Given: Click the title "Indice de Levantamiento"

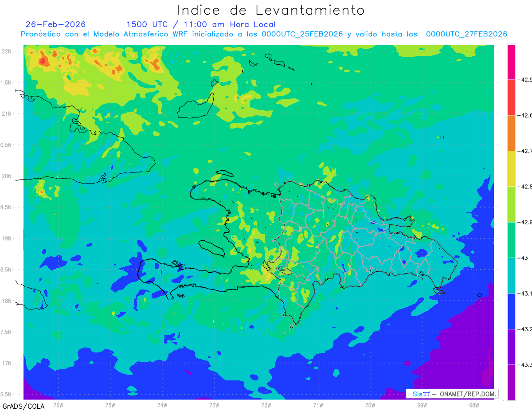Looking at the screenshot, I should pyautogui.click(x=271, y=10).
